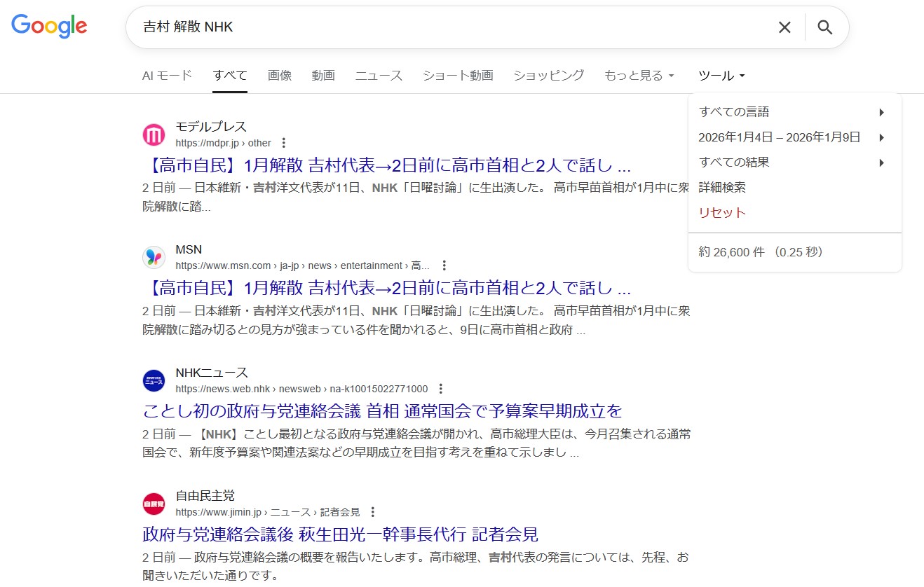Switch to the ニュース tab

[379, 76]
